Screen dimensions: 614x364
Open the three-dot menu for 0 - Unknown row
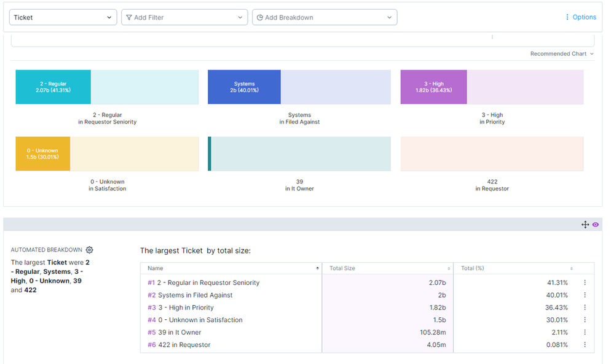tap(584, 320)
